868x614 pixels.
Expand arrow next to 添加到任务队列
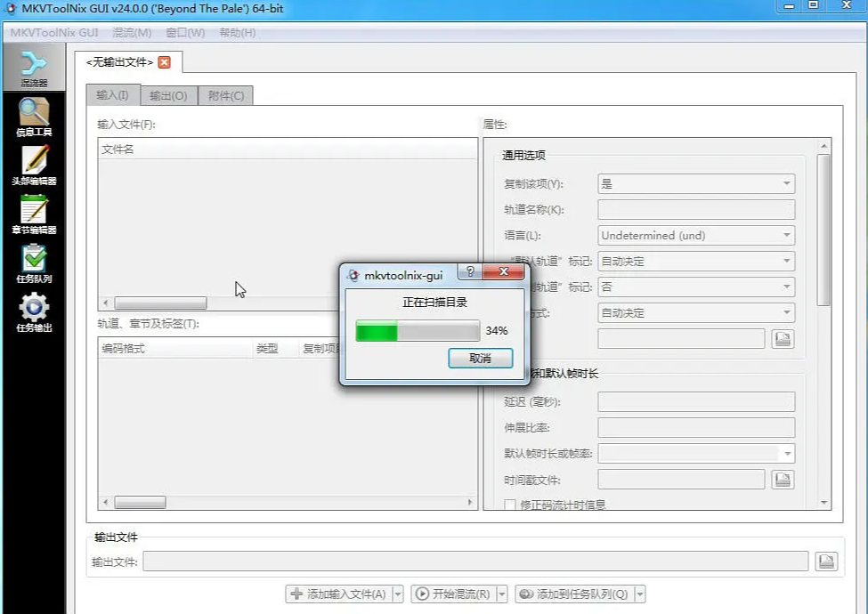(x=640, y=594)
